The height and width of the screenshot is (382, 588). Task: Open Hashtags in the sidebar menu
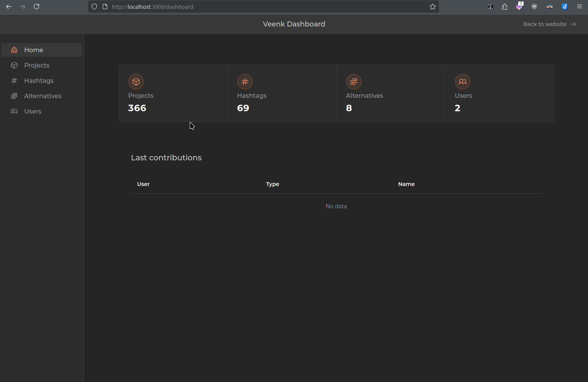39,81
